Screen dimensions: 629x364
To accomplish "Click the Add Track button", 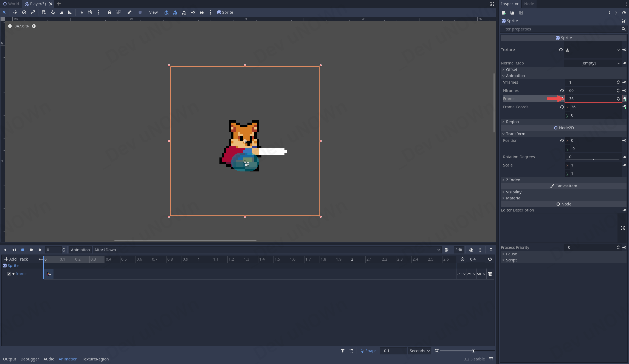I will (16, 259).
